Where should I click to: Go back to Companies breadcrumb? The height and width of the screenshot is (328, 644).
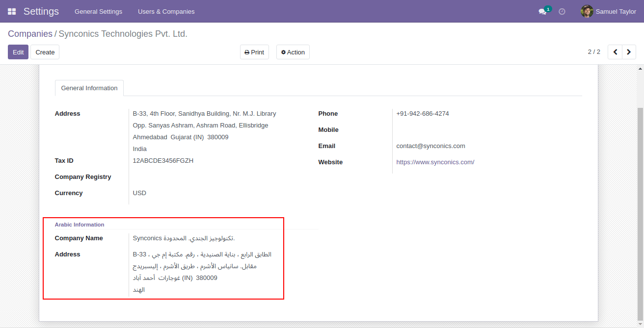point(30,34)
